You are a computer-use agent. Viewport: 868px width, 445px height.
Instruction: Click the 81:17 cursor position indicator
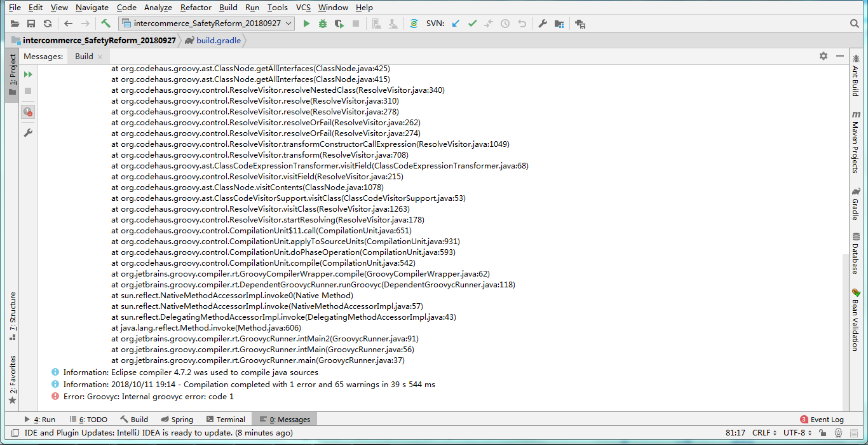[x=735, y=433]
